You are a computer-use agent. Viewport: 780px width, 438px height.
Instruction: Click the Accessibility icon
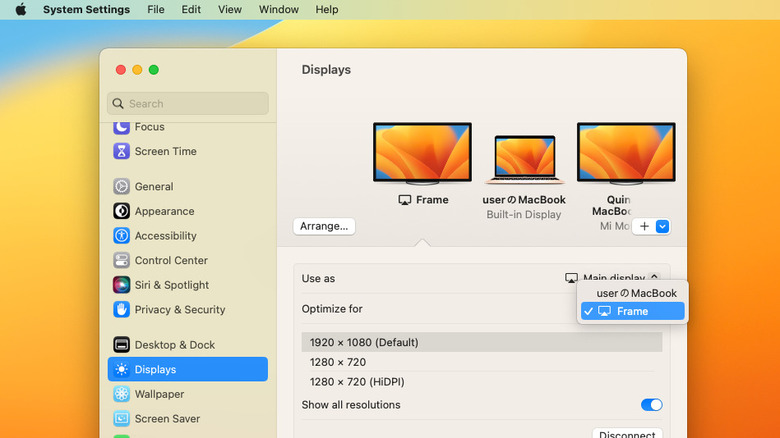click(x=121, y=236)
